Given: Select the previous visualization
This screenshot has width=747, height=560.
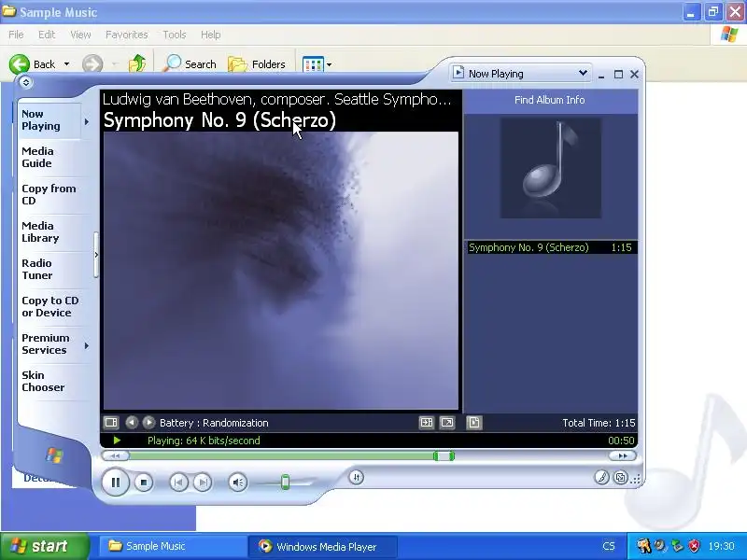Looking at the screenshot, I should point(132,423).
